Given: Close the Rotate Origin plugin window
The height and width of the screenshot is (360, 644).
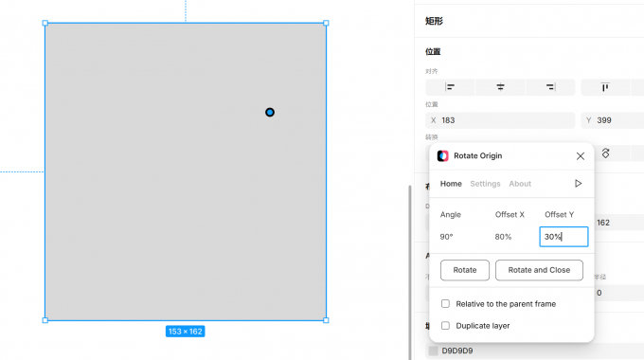Looking at the screenshot, I should tap(580, 156).
